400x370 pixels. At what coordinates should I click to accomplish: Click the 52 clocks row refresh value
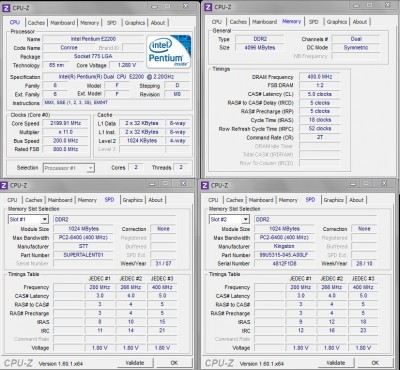tap(320, 128)
